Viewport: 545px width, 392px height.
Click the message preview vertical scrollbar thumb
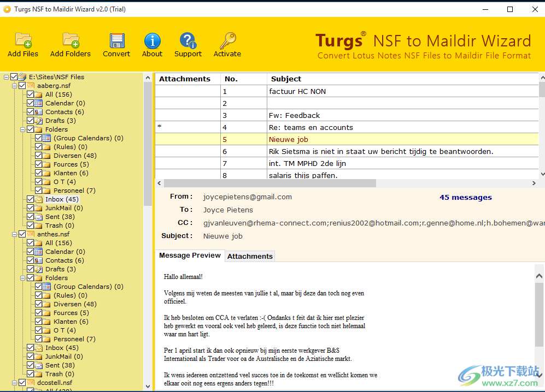(539, 314)
